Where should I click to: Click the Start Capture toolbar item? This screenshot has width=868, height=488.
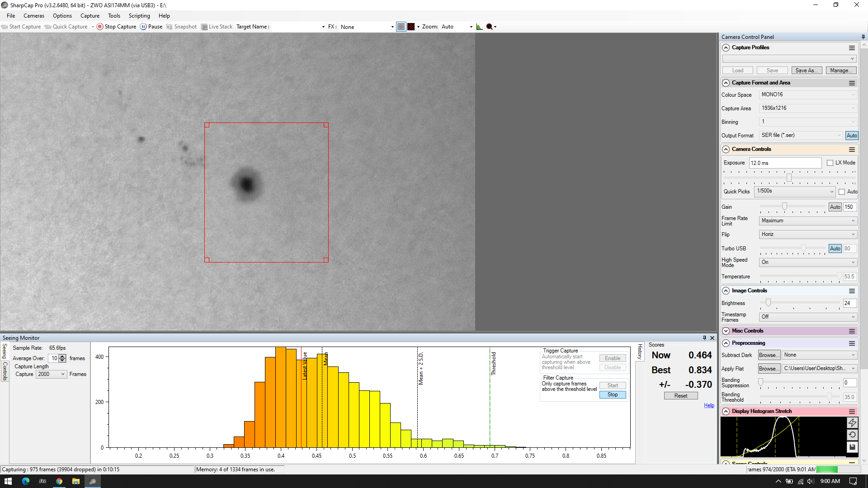21,27
